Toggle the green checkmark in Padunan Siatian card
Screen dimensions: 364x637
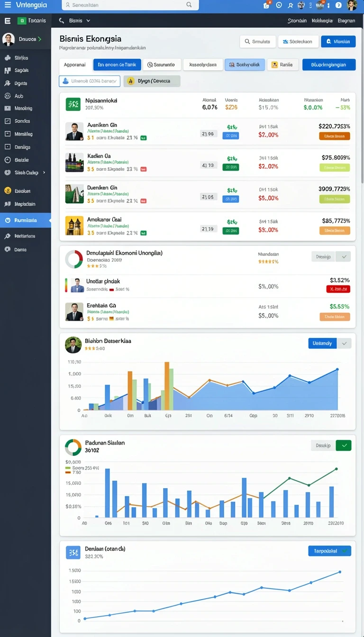pos(344,446)
